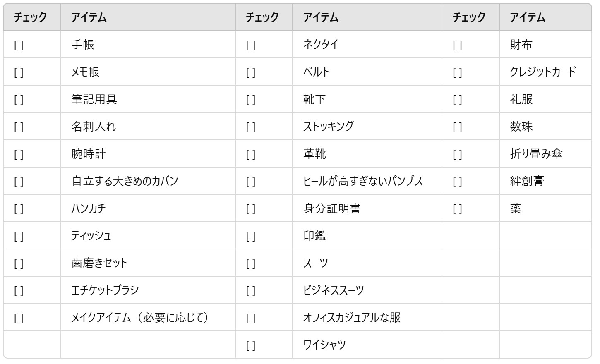The image size is (600, 364).
Task: Check the box for クレジットカード
Action: tap(457, 72)
